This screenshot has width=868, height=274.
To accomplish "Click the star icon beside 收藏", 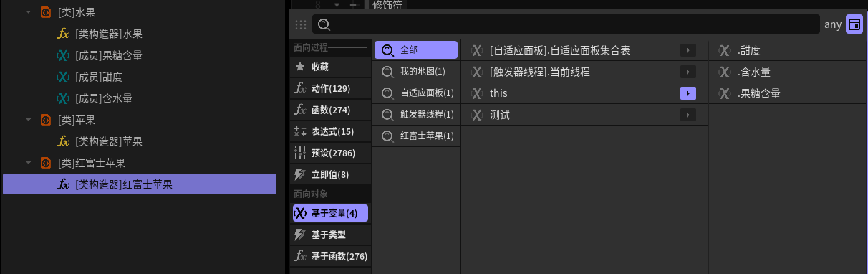I will pyautogui.click(x=300, y=67).
